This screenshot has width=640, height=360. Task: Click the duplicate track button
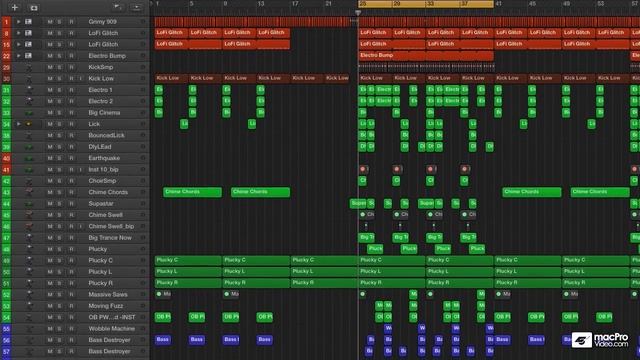[34, 7]
